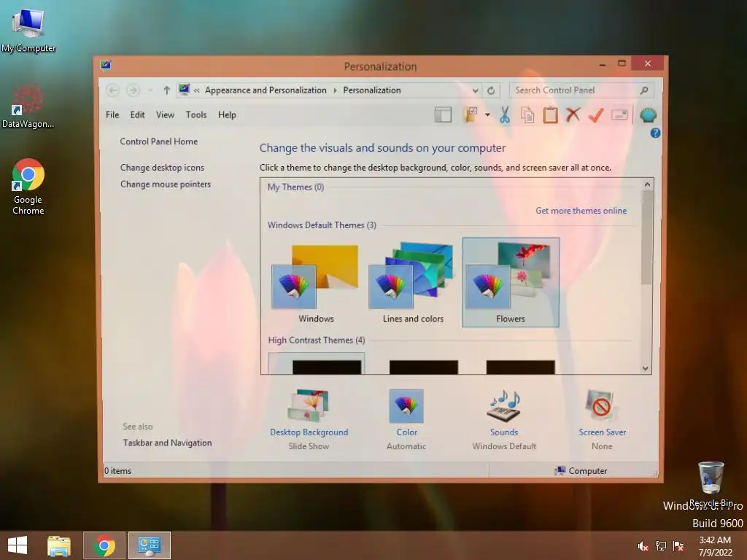The width and height of the screenshot is (747, 560).
Task: Click the muted volume tray icon
Action: pos(643,546)
